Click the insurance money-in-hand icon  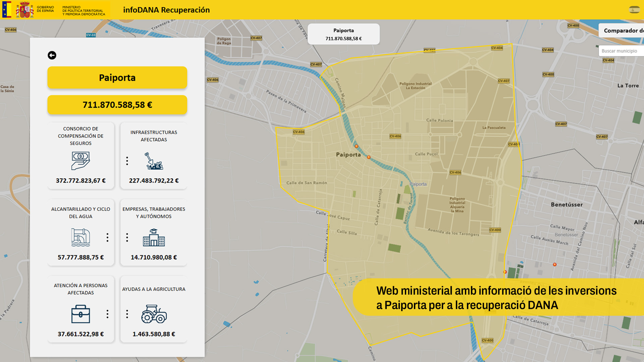[80, 161]
